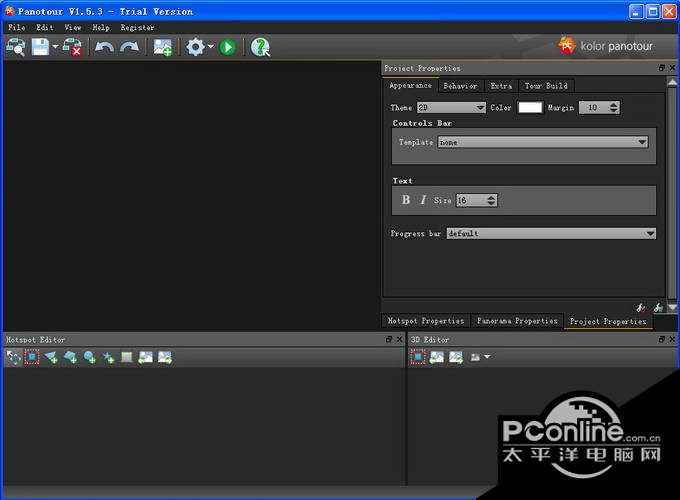This screenshot has width=680, height=500.
Task: Decrease the text Size value
Action: tap(491, 203)
